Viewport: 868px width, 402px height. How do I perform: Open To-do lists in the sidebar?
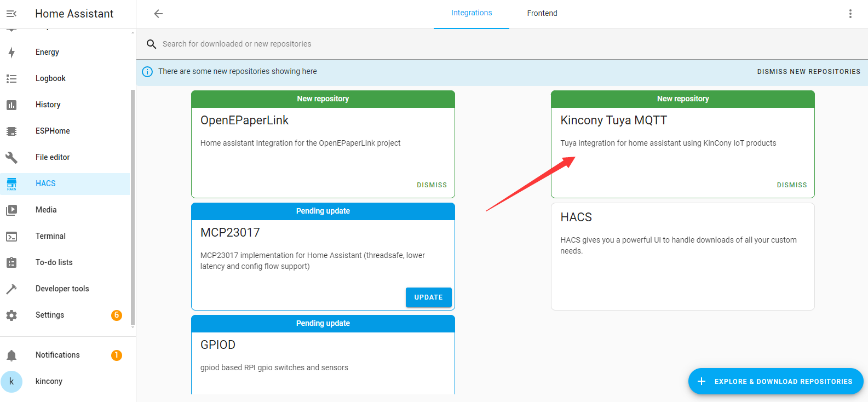point(65,262)
